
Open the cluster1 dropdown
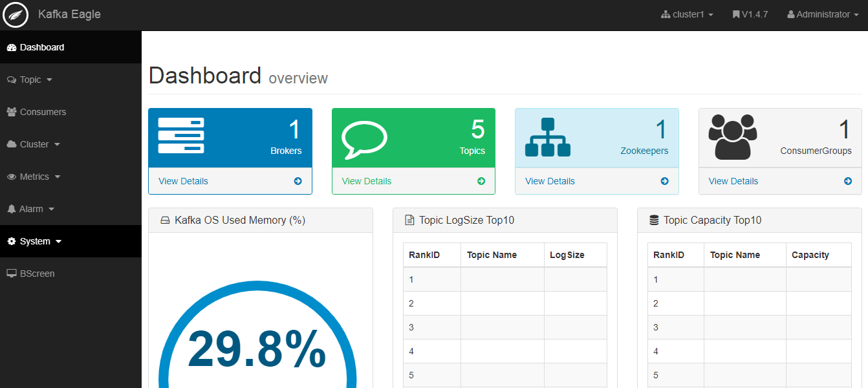click(x=687, y=14)
